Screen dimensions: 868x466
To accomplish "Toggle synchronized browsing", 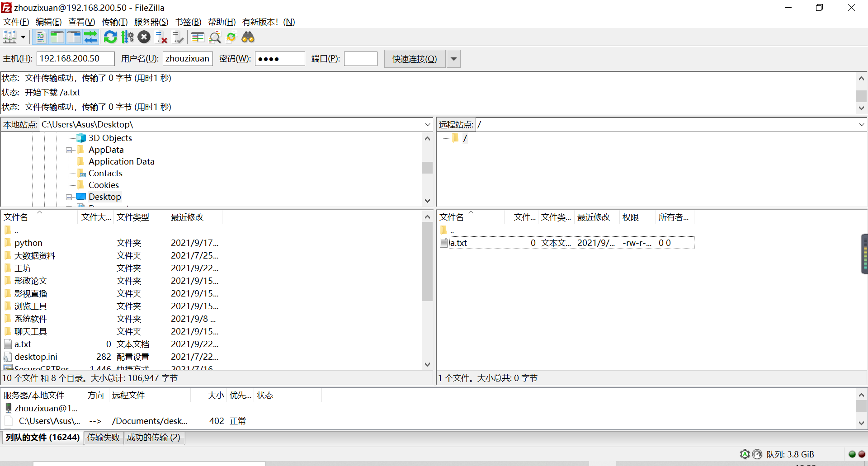I will (x=231, y=37).
